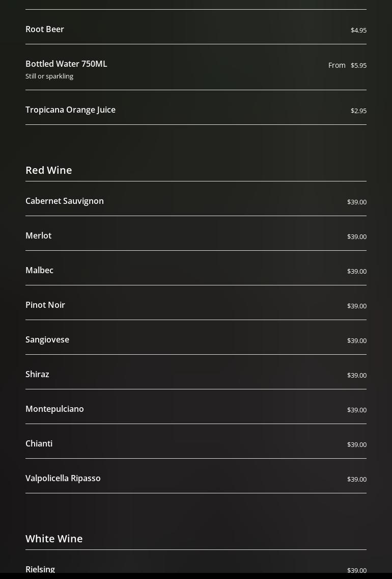Click the Still or sparkling description
This screenshot has width=392, height=579.
click(x=49, y=76)
